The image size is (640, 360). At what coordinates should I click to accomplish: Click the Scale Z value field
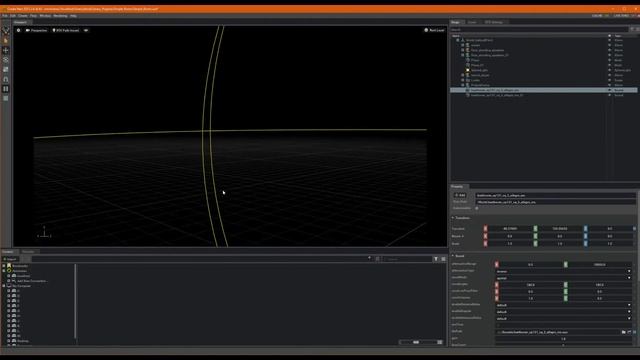pyautogui.click(x=610, y=243)
